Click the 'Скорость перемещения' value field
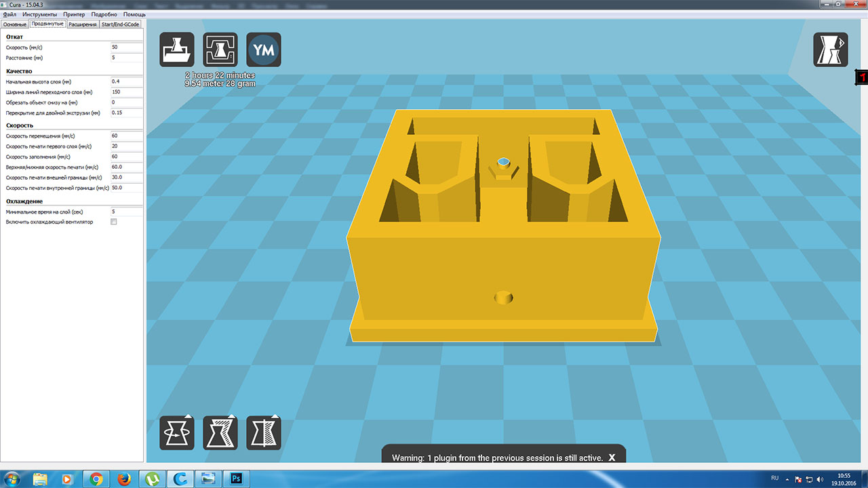This screenshot has width=868, height=488. (x=126, y=136)
